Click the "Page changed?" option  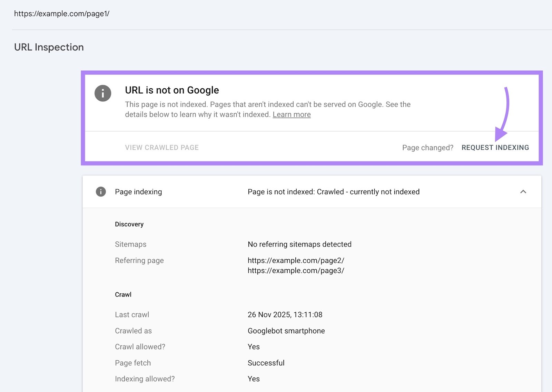(x=428, y=147)
